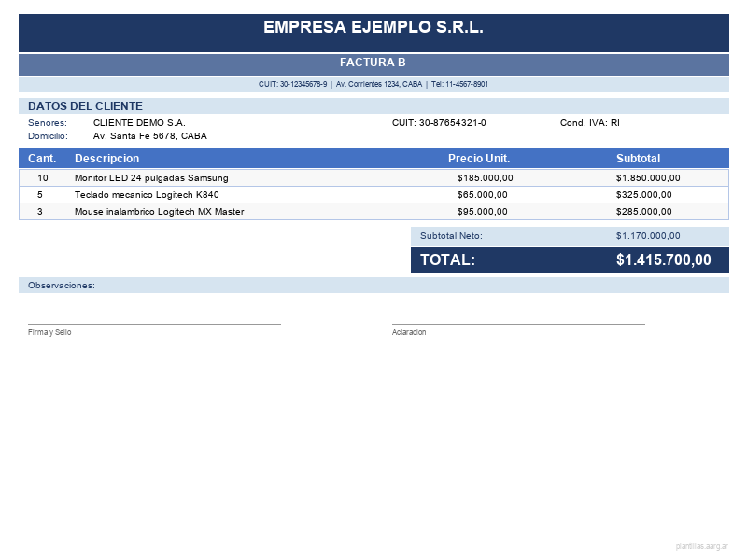Click the Subtotal Neto label
This screenshot has height=560, width=747.
[x=451, y=236]
